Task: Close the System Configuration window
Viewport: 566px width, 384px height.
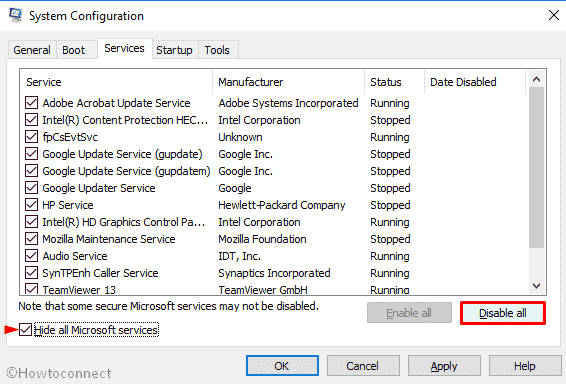Action: coord(553,15)
